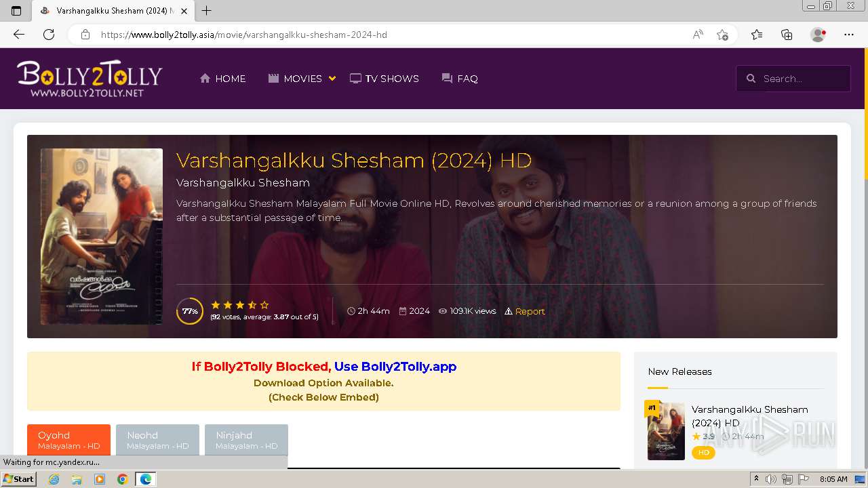Click the Report warning triangle icon

[509, 312]
